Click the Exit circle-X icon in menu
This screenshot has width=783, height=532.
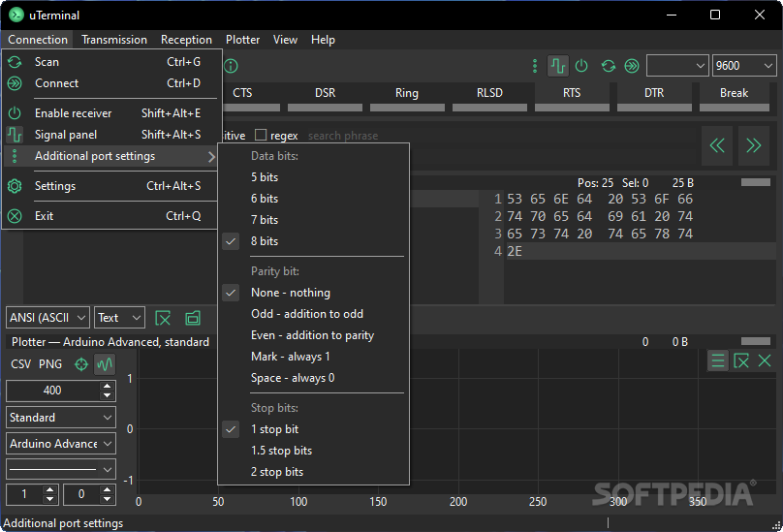(15, 216)
